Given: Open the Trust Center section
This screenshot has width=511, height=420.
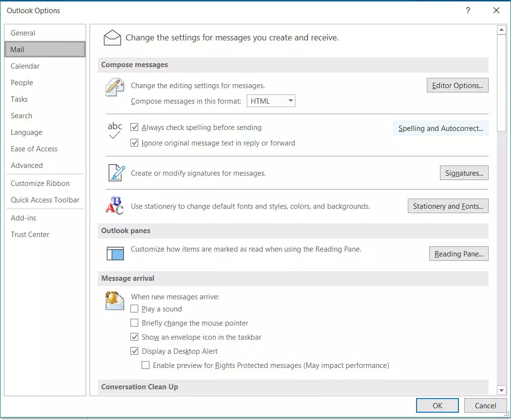Looking at the screenshot, I should [30, 234].
